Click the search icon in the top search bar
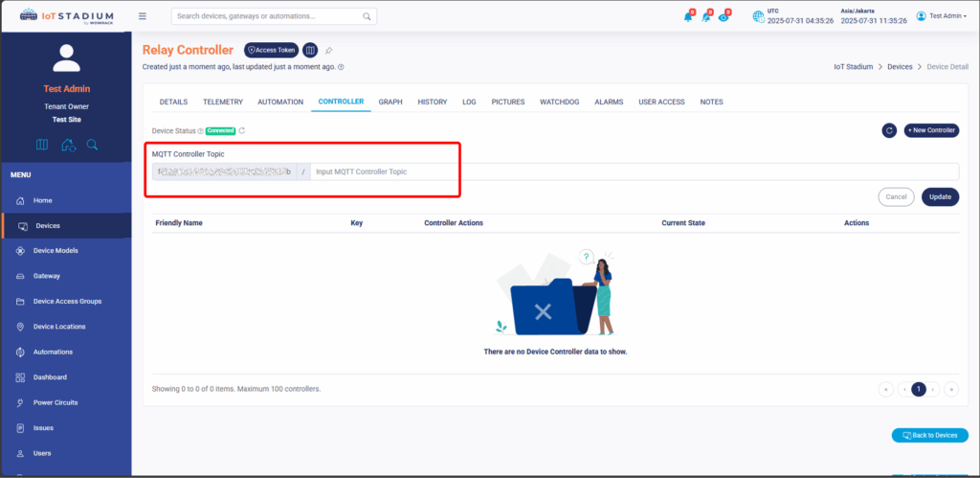This screenshot has width=980, height=478. coord(367,16)
